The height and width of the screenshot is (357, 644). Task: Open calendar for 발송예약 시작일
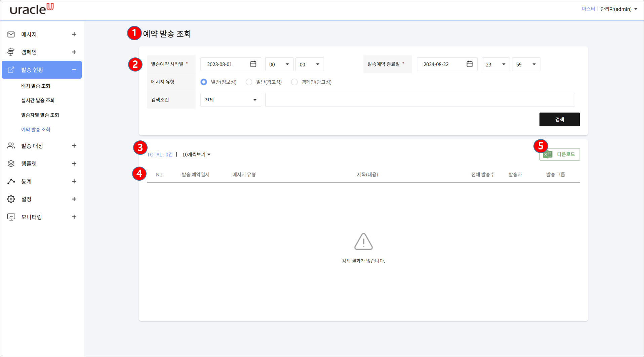253,64
